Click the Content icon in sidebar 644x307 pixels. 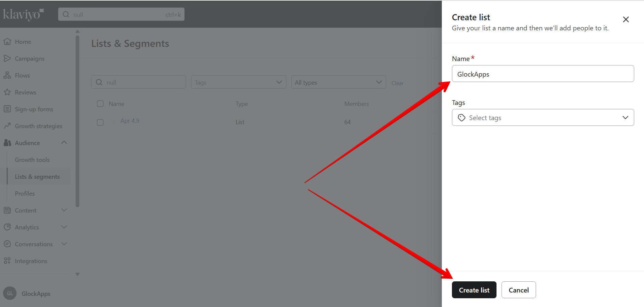7,210
